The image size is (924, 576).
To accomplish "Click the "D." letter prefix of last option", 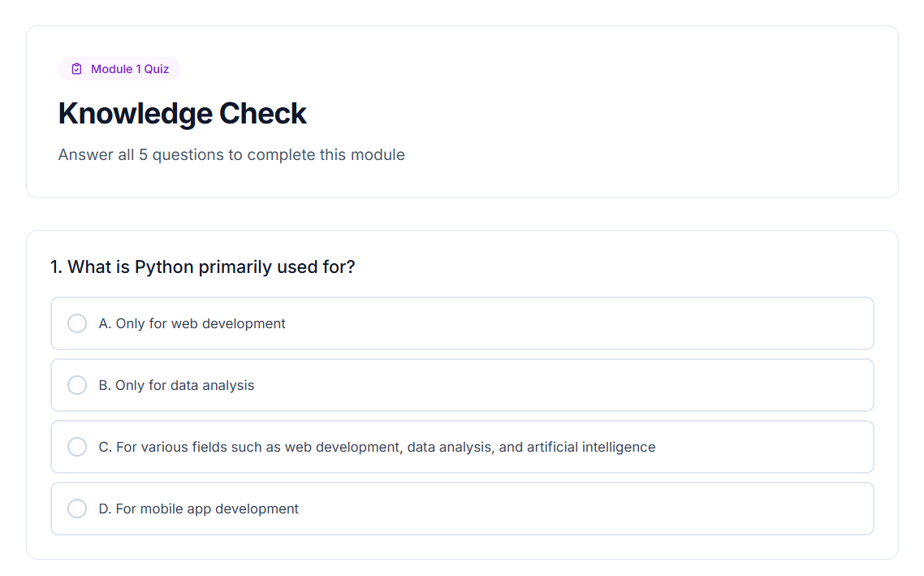I will 106,509.
